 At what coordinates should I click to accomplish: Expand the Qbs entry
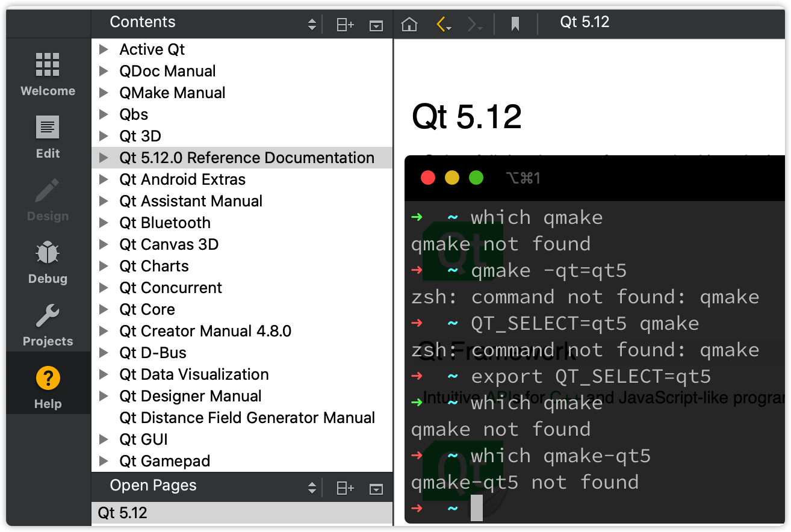[x=104, y=114]
